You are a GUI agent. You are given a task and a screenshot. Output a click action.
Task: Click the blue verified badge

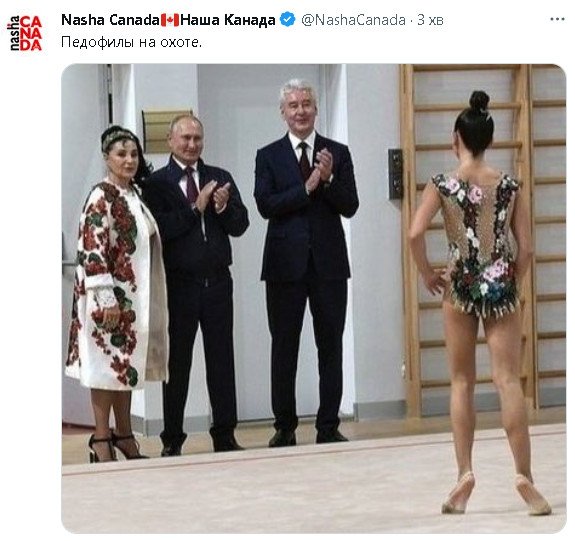(x=288, y=19)
